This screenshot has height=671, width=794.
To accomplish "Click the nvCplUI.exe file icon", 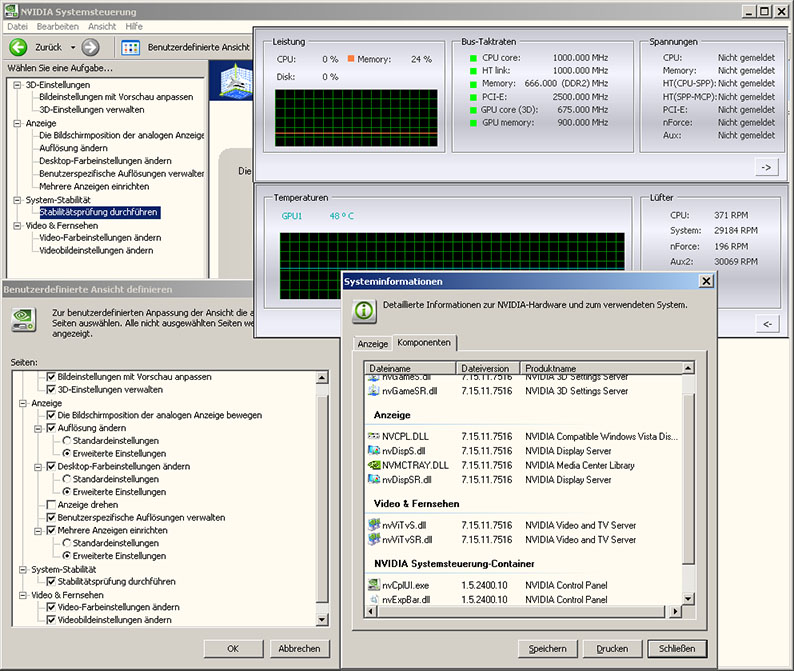I will point(374,584).
